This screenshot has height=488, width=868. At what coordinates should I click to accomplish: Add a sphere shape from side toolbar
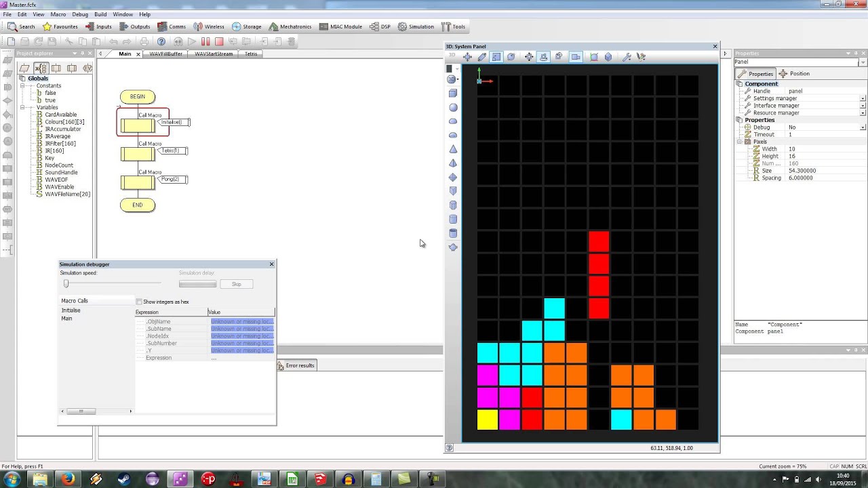[x=453, y=107]
